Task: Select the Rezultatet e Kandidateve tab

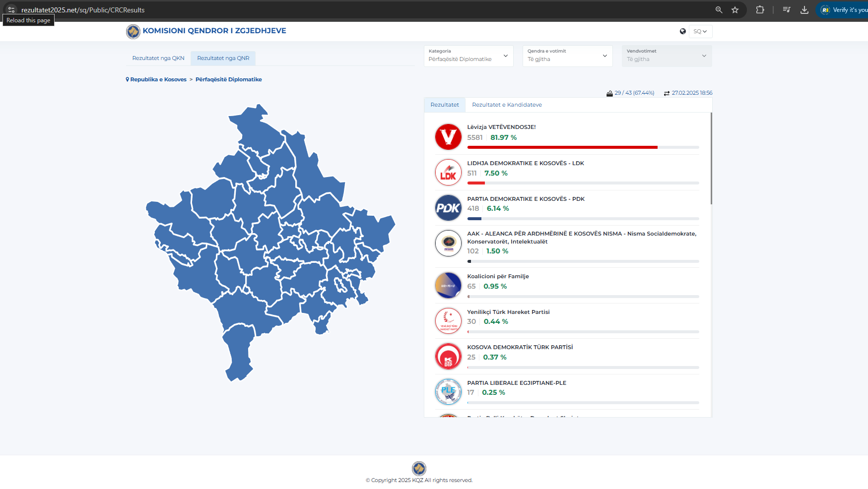Action: pos(507,105)
